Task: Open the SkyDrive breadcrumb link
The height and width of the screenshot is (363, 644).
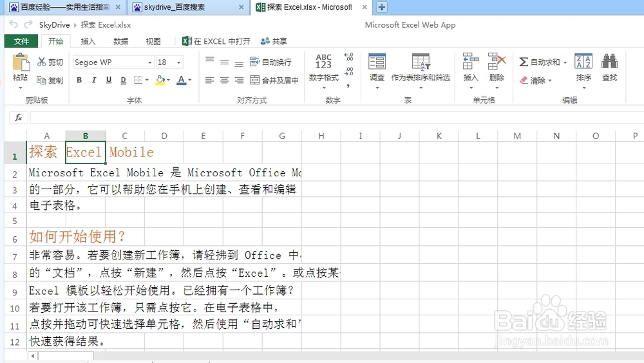Action: [x=54, y=24]
